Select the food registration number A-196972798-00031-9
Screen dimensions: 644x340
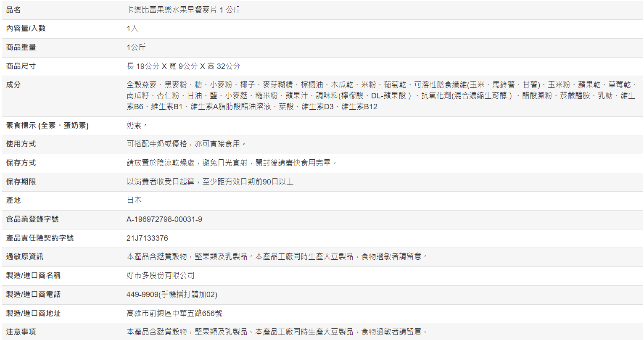pos(164,219)
